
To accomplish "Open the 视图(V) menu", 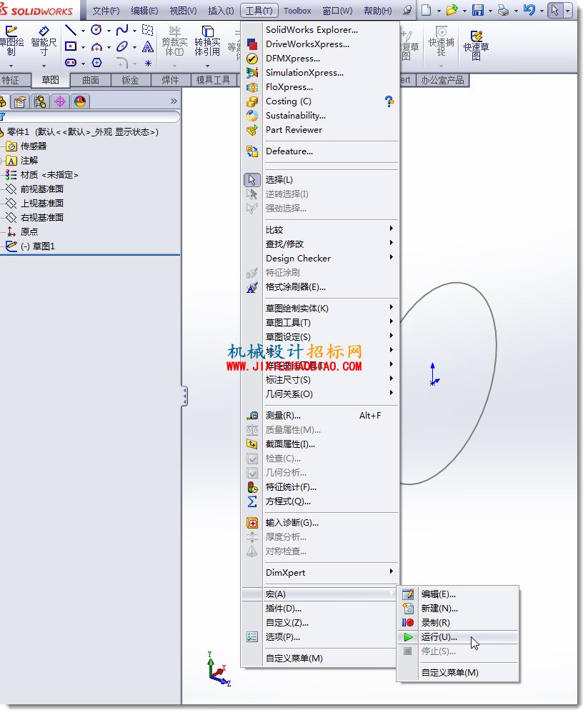I will 183,11.
